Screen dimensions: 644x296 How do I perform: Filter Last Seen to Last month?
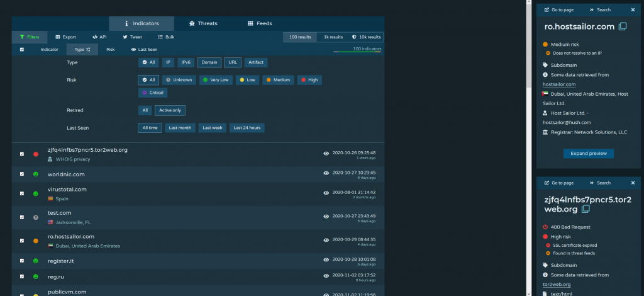click(x=180, y=128)
